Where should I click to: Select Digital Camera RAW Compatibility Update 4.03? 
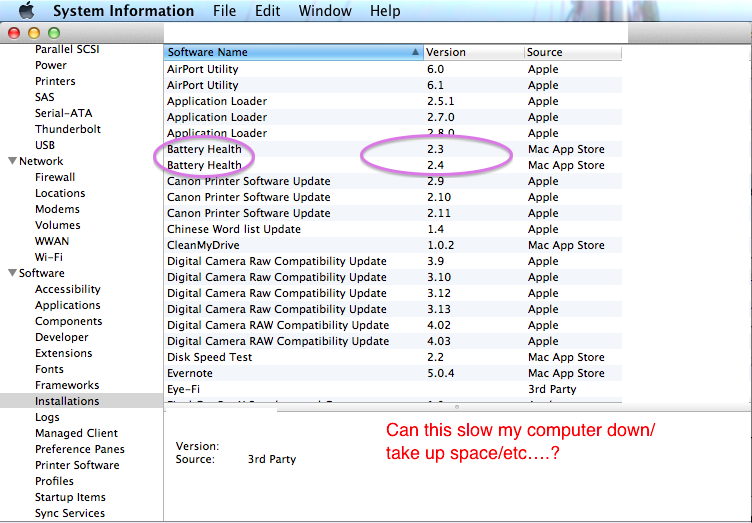(x=393, y=341)
